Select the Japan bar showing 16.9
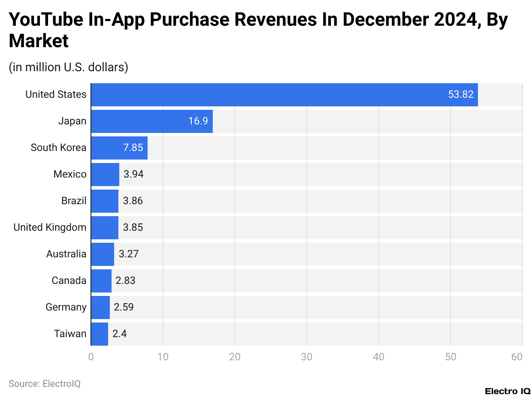Screen dimensions: 532x398 (x=150, y=121)
